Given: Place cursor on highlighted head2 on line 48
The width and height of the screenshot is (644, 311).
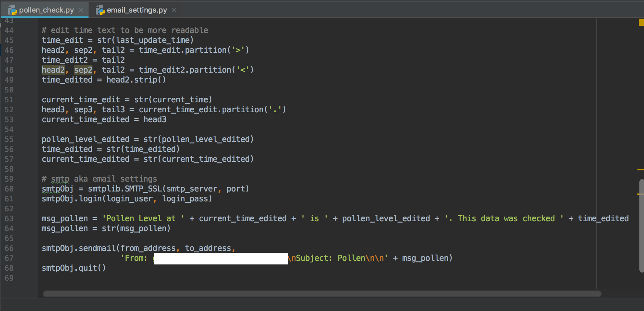Looking at the screenshot, I should (x=53, y=70).
